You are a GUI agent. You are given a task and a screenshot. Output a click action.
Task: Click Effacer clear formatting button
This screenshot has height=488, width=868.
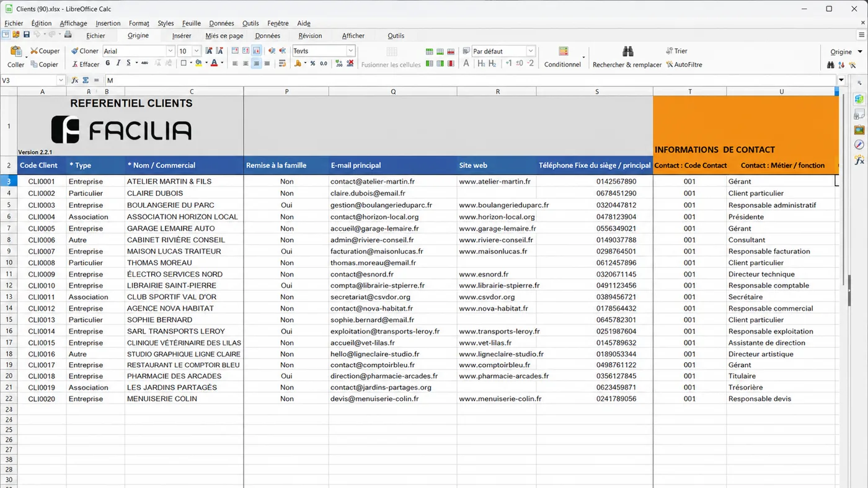click(x=86, y=64)
